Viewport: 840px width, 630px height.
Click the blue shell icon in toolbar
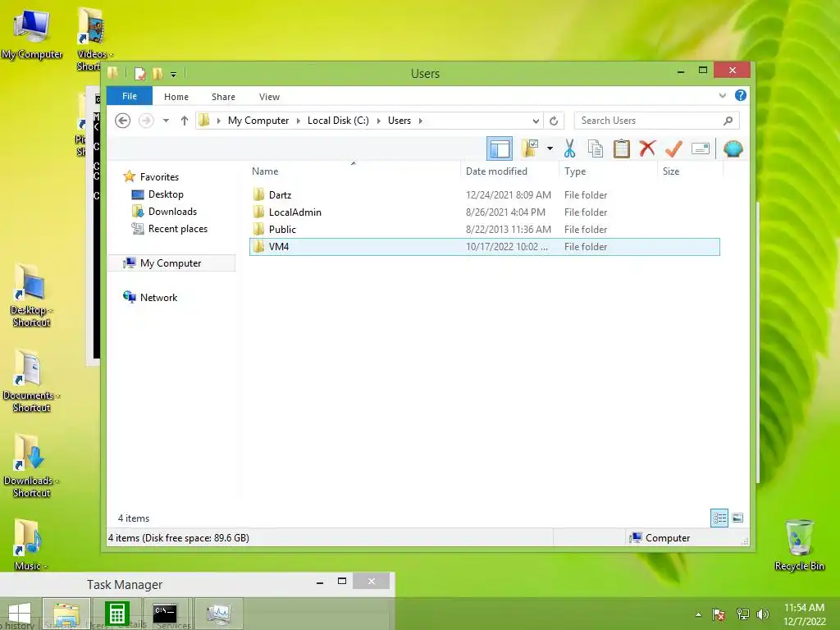pyautogui.click(x=733, y=148)
